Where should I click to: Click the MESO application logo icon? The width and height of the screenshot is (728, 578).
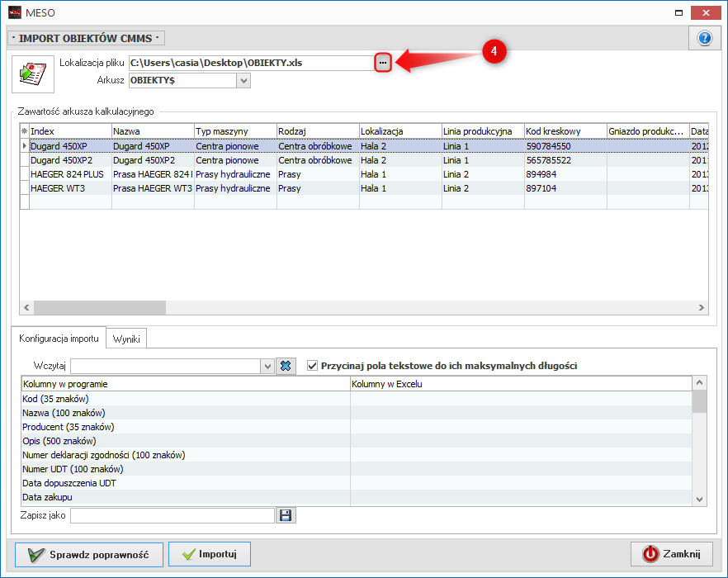point(14,12)
